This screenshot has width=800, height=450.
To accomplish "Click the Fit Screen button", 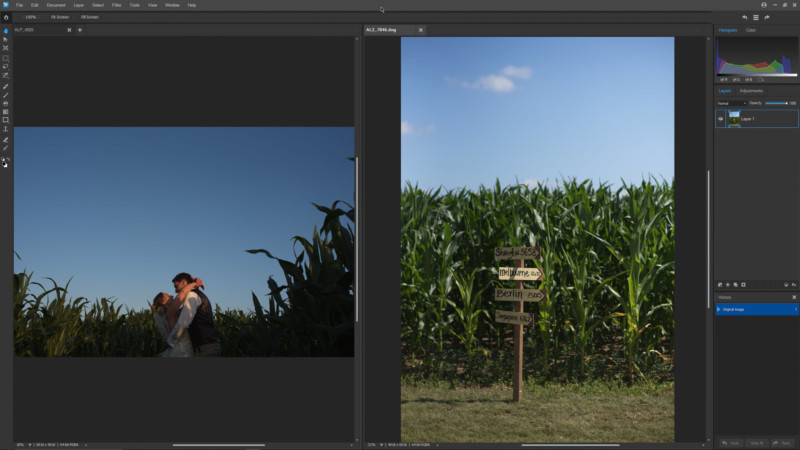I will 59,17.
